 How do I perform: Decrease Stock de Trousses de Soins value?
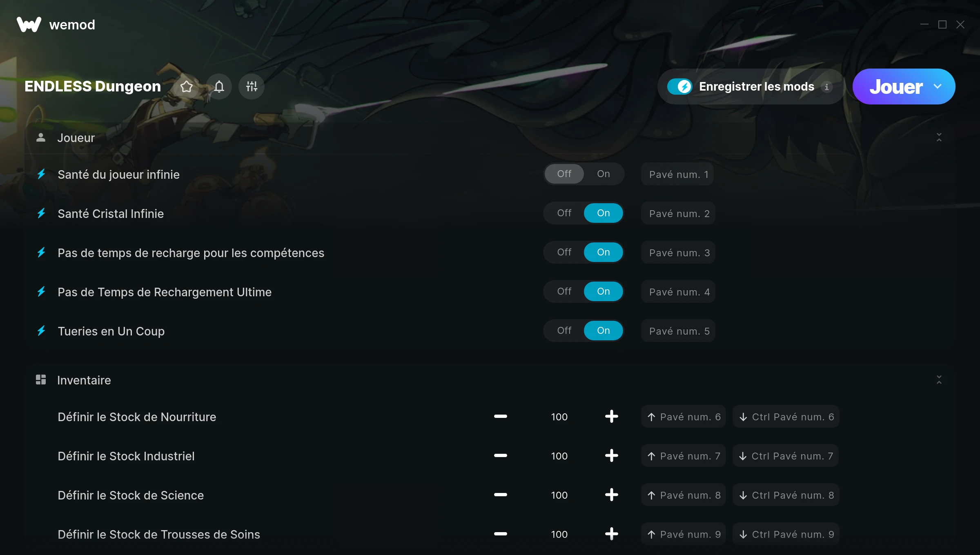point(501,534)
